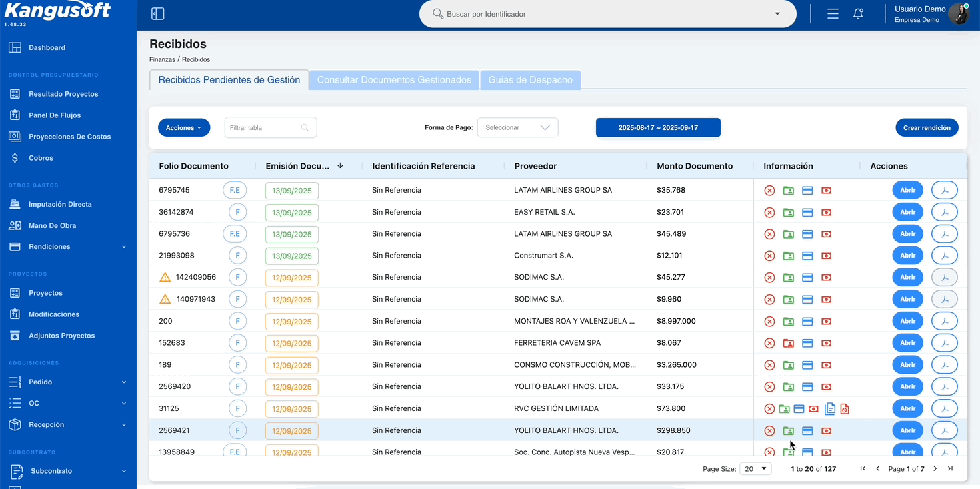Click red money icon for FERRETERIA CAVEM row

coord(826,343)
